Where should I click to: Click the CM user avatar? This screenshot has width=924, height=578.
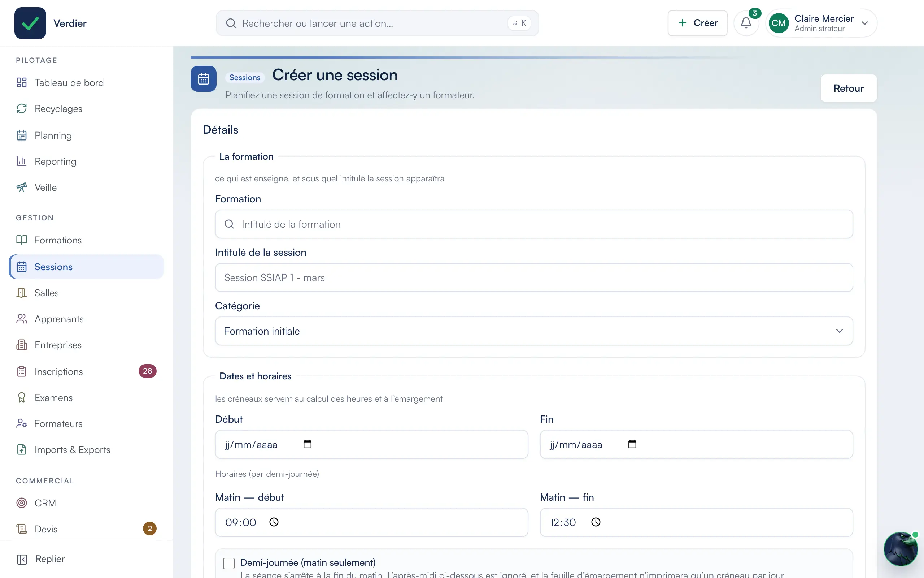[779, 23]
